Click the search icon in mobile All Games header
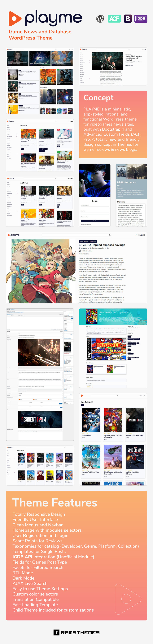The width and height of the screenshot is (153, 644). [x=117, y=396]
